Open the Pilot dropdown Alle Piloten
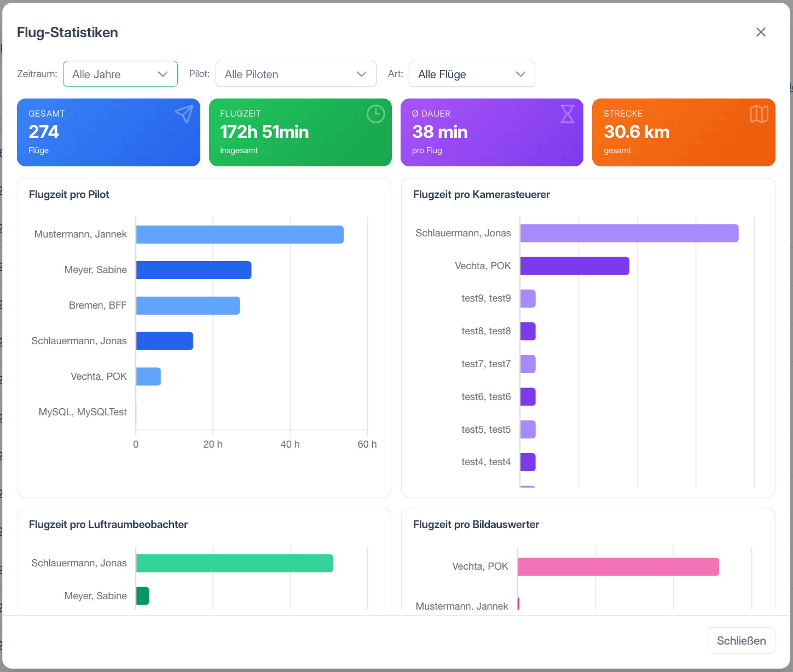The image size is (793, 672). [296, 74]
